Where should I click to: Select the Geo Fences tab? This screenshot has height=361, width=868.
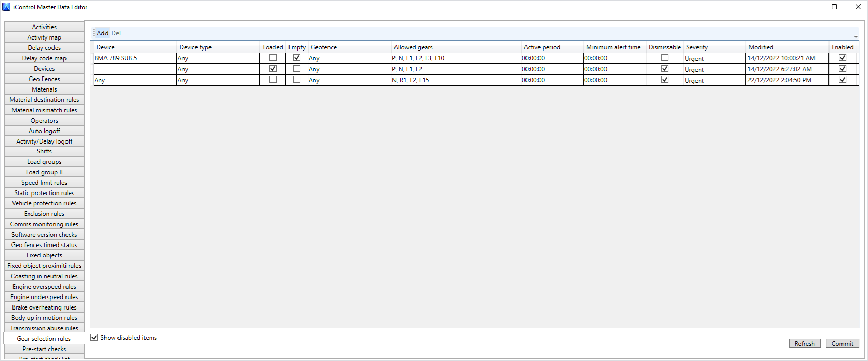click(x=44, y=79)
